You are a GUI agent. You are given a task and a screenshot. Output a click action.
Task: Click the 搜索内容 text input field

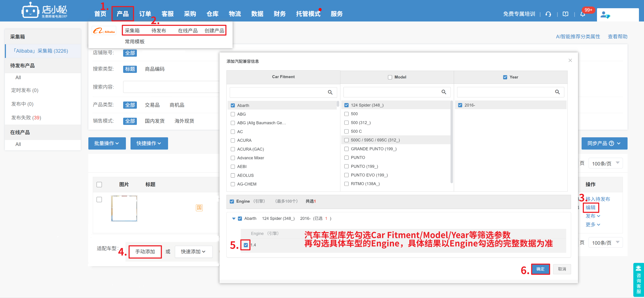click(x=171, y=87)
